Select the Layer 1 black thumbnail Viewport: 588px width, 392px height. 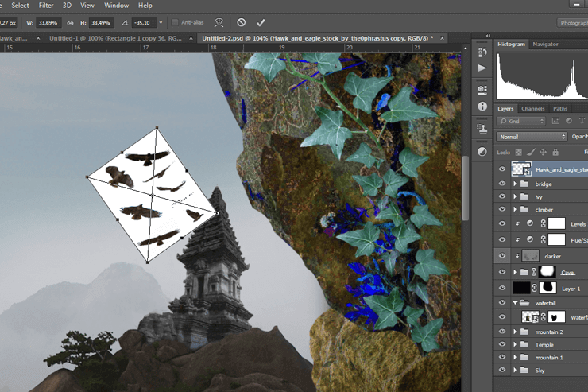click(521, 288)
